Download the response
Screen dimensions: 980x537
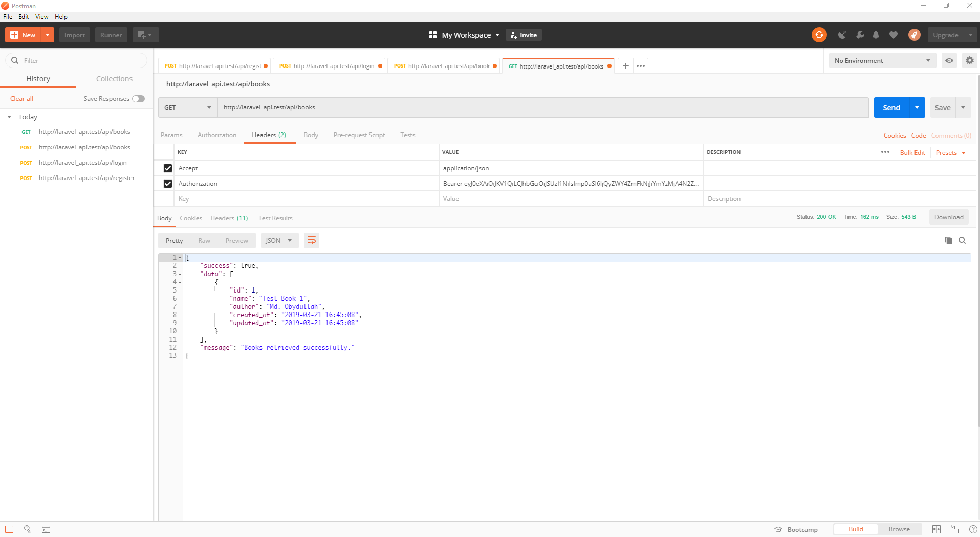point(949,217)
